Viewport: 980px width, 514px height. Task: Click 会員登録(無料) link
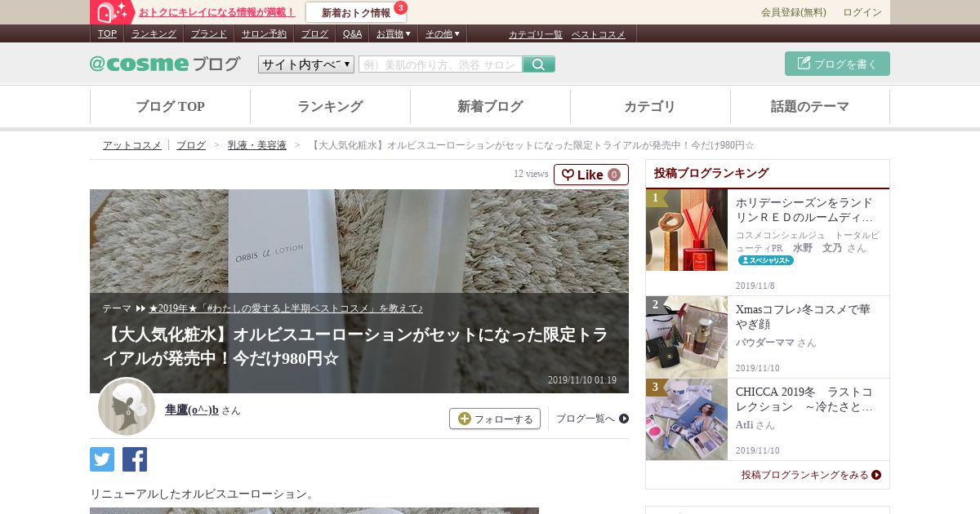(793, 12)
